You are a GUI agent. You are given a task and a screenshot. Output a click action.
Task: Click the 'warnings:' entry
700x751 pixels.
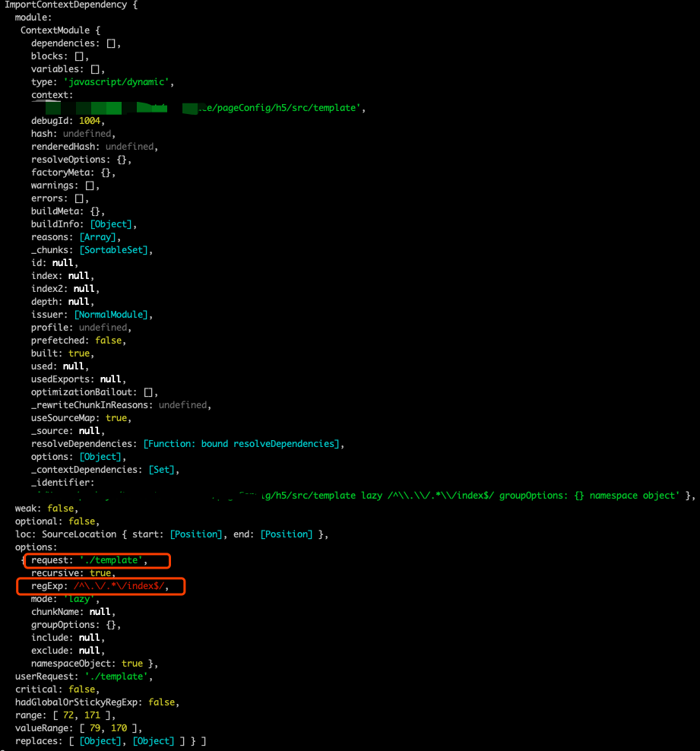point(65,185)
